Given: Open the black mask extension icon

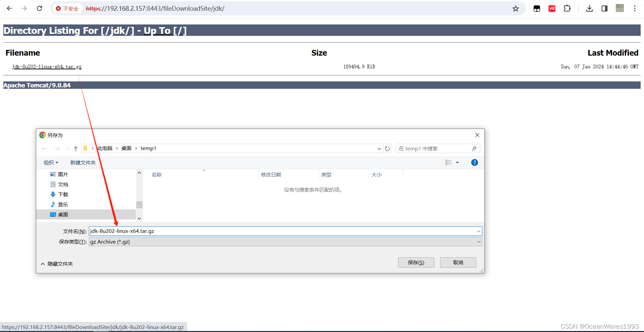Looking at the screenshot, I should pyautogui.click(x=537, y=9).
